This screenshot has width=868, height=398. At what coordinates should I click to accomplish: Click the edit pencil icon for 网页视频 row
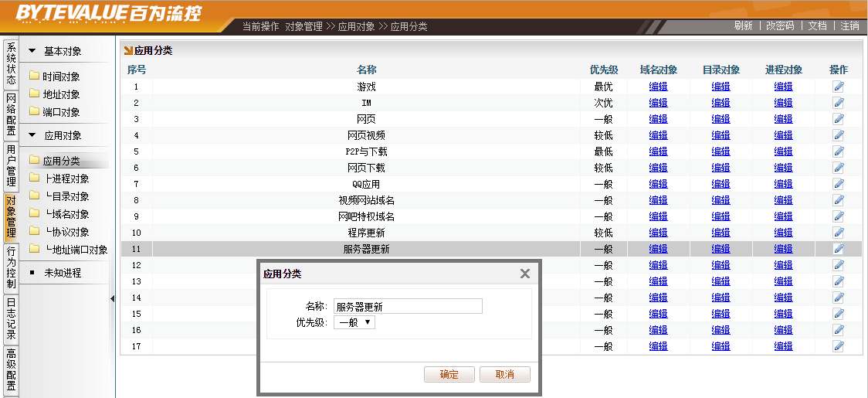[838, 135]
